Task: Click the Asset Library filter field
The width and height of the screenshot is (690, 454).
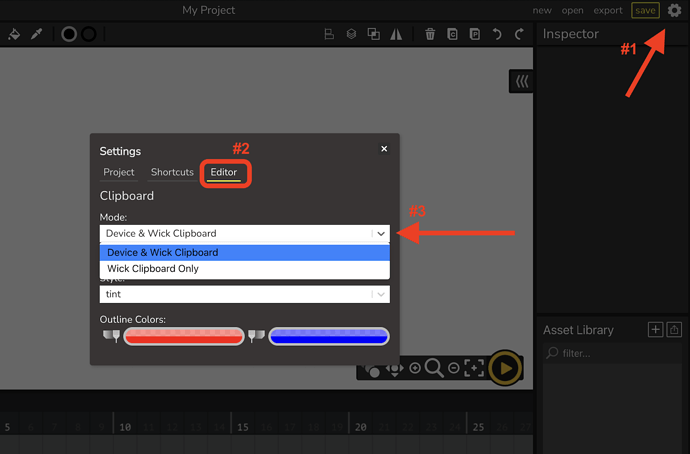Action: [x=612, y=353]
